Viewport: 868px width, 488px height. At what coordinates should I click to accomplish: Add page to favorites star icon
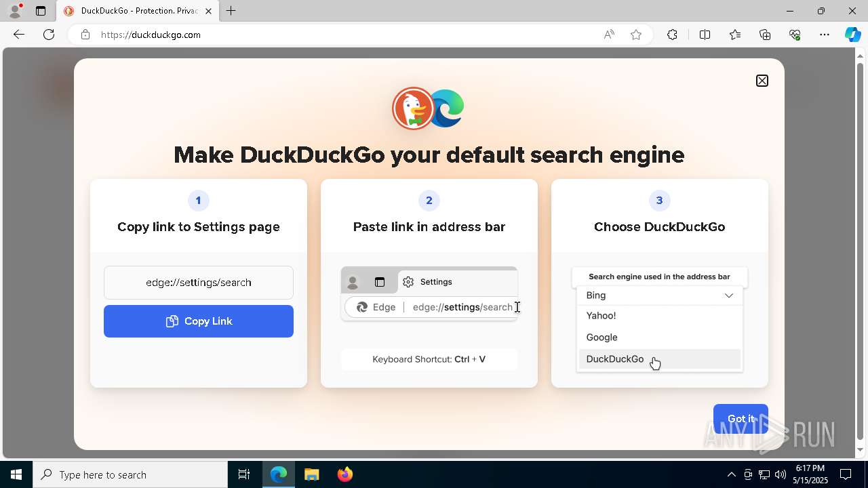coord(636,35)
